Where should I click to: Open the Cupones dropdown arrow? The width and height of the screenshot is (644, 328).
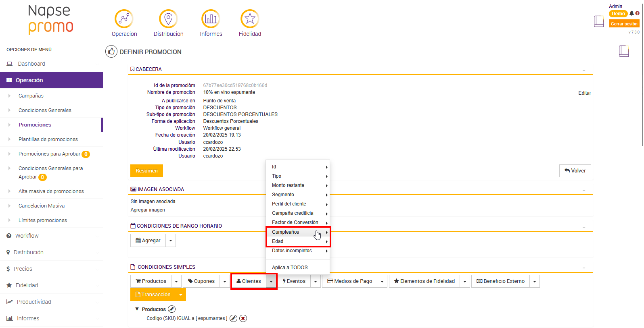(225, 281)
